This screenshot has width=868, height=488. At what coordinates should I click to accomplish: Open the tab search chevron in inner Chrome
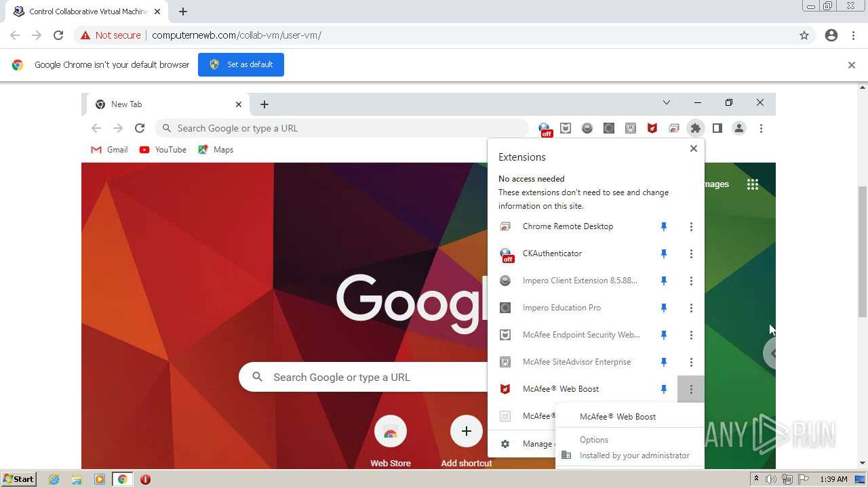click(x=667, y=103)
